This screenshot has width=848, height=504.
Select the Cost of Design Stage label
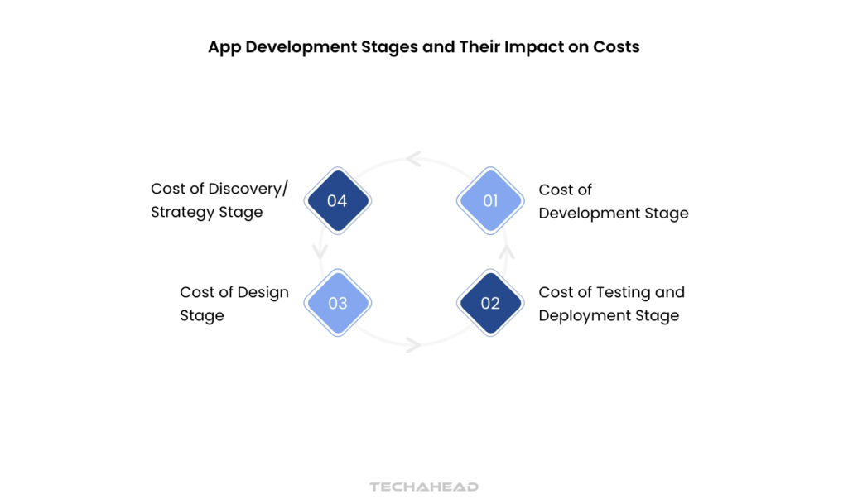[x=234, y=304]
